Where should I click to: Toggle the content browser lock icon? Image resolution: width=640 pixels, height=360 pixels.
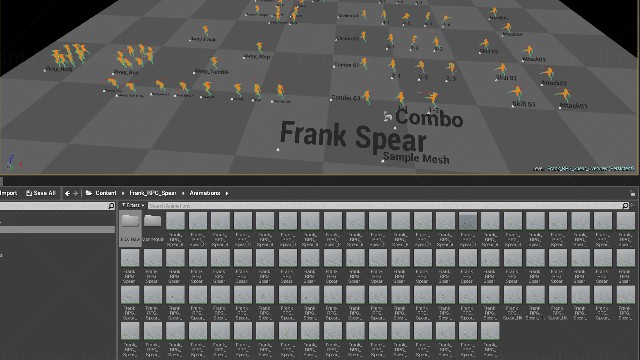[632, 193]
